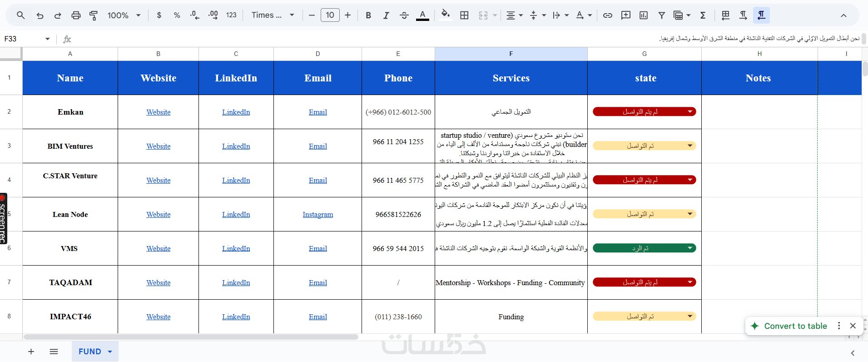The image size is (868, 362).
Task: Open the borders menu
Action: [464, 15]
